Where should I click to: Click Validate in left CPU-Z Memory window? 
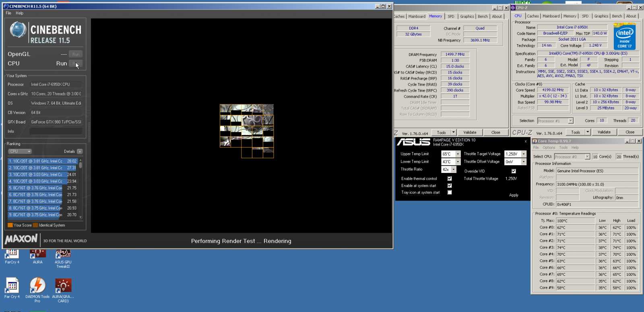pyautogui.click(x=470, y=132)
